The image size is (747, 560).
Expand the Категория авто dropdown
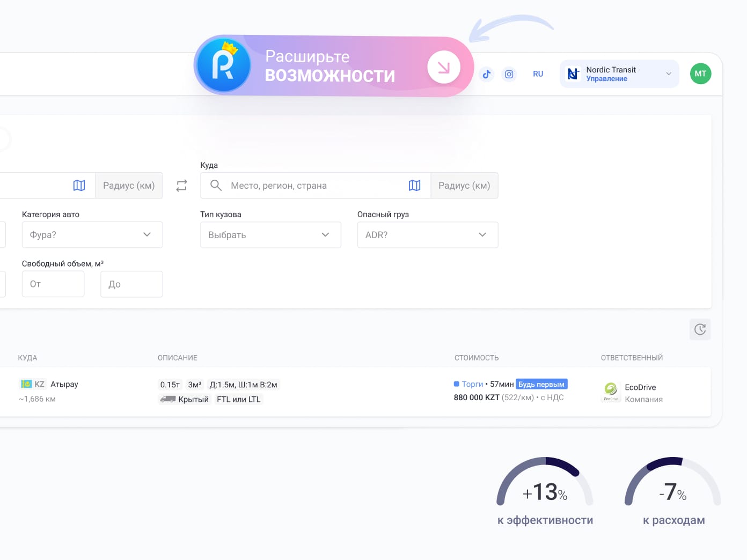92,235
